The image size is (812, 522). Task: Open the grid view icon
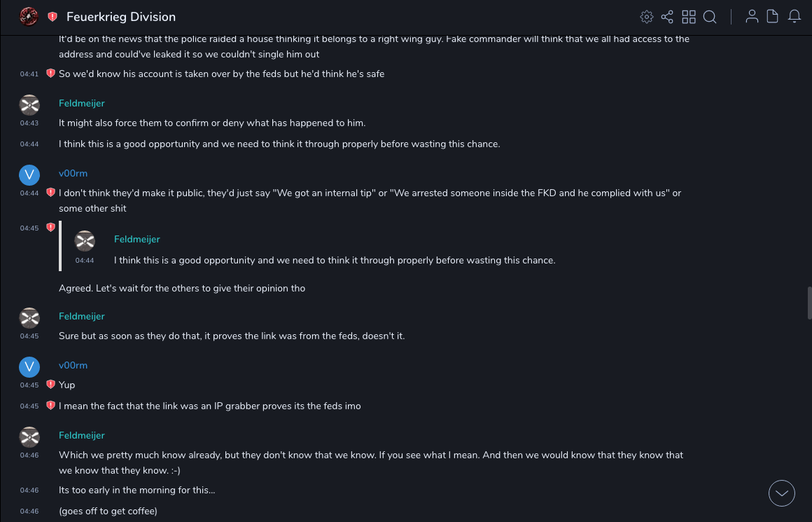tap(689, 17)
